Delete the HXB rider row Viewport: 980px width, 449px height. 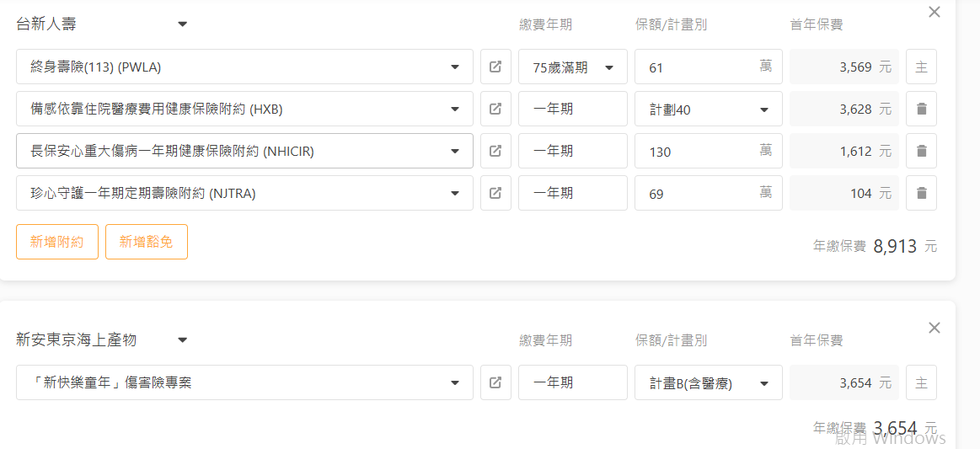click(921, 109)
